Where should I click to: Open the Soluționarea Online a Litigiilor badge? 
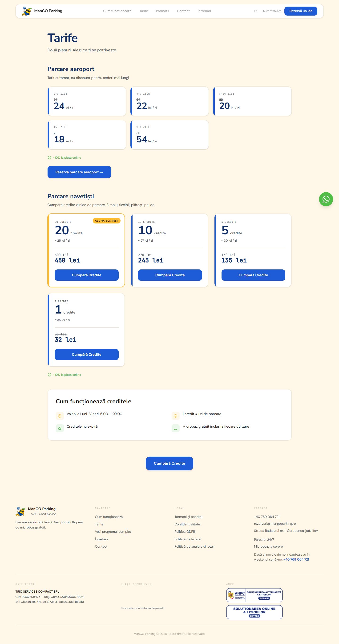click(x=254, y=612)
